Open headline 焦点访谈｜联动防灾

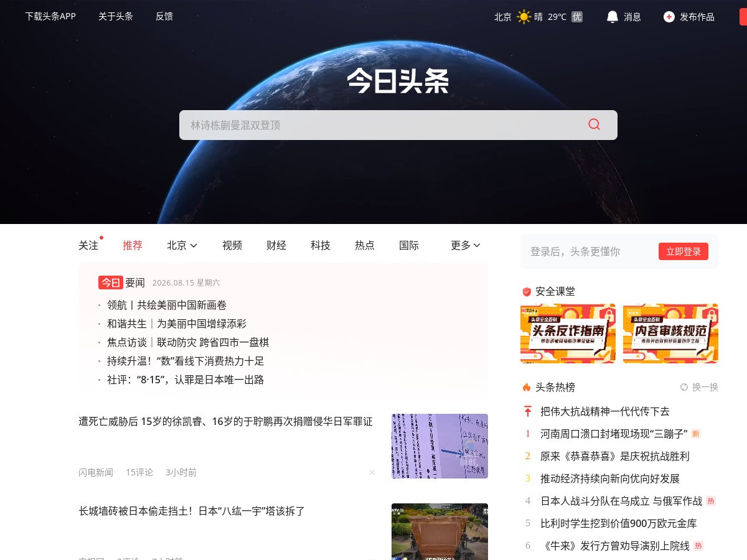tap(188, 342)
